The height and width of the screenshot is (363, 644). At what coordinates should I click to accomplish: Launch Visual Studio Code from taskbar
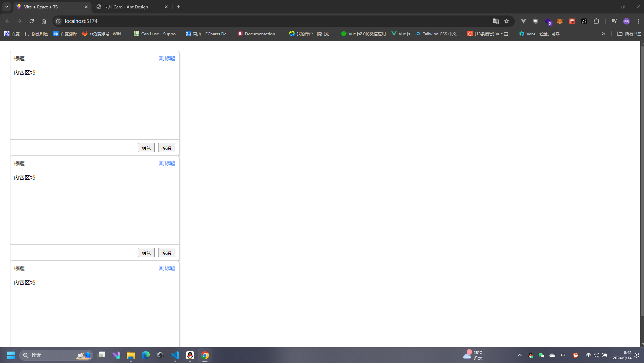click(x=175, y=355)
